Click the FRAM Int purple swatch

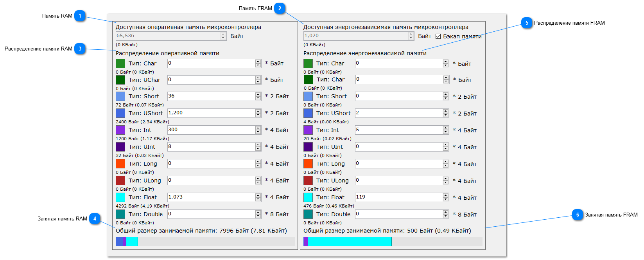[308, 130]
